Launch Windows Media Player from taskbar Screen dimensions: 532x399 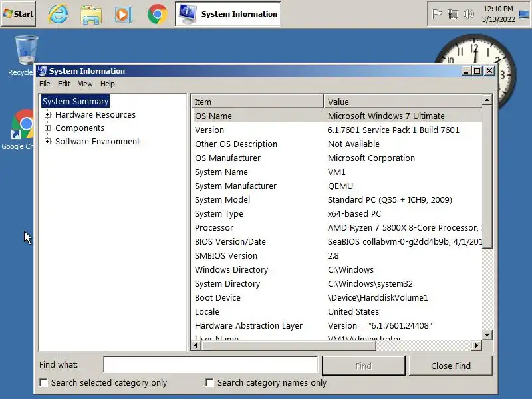point(123,15)
